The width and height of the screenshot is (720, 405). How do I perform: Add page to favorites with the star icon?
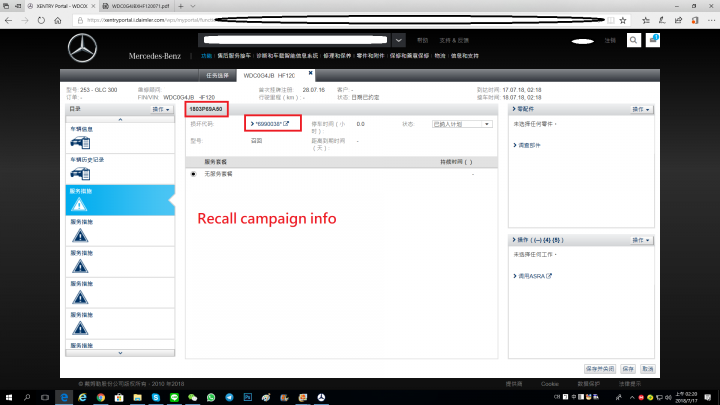[623, 20]
